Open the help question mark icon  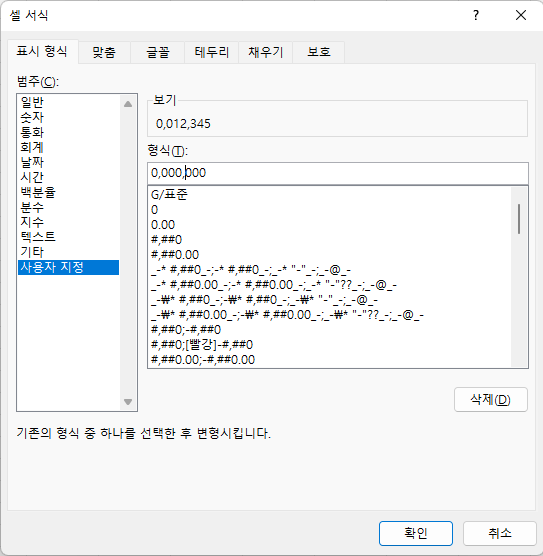tap(476, 15)
